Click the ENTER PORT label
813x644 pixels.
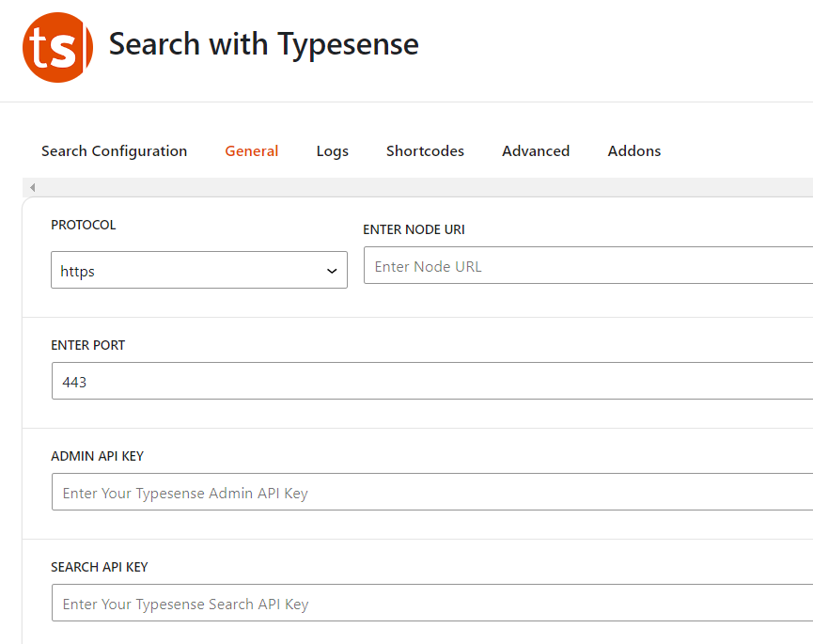click(x=87, y=345)
